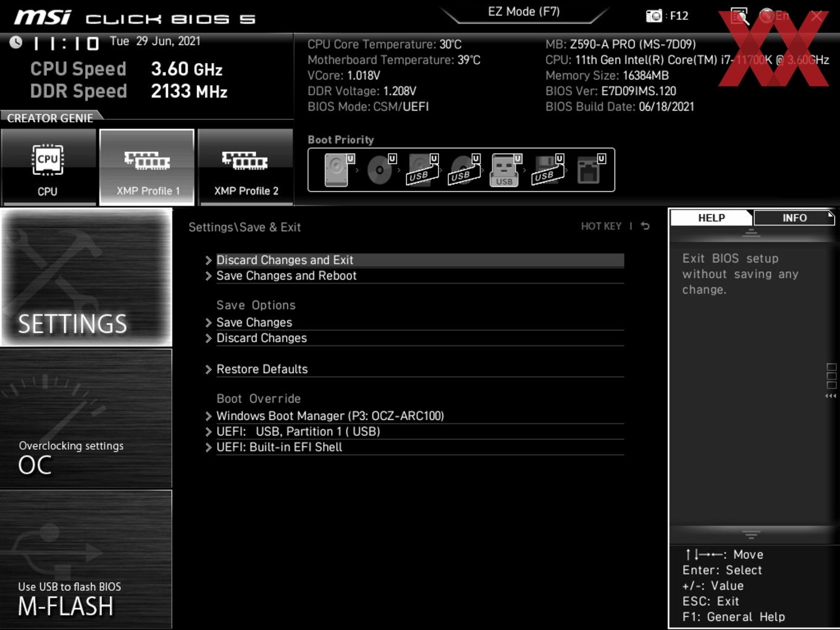Click the back arrow next to HOT KEY
The height and width of the screenshot is (630, 840).
coord(645,226)
